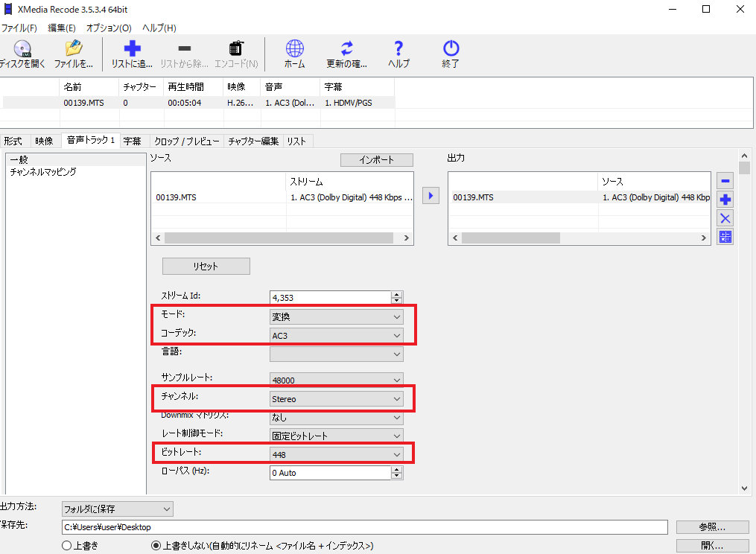Switch to チャプター編集 tab
756x554 pixels.
point(253,141)
